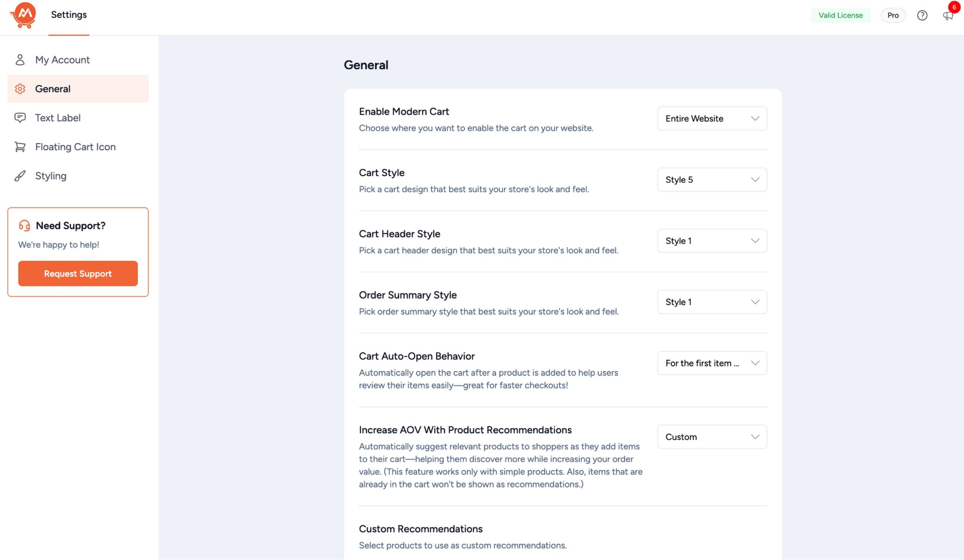964x560 pixels.
Task: Click the Pro plan badge
Action: click(893, 15)
